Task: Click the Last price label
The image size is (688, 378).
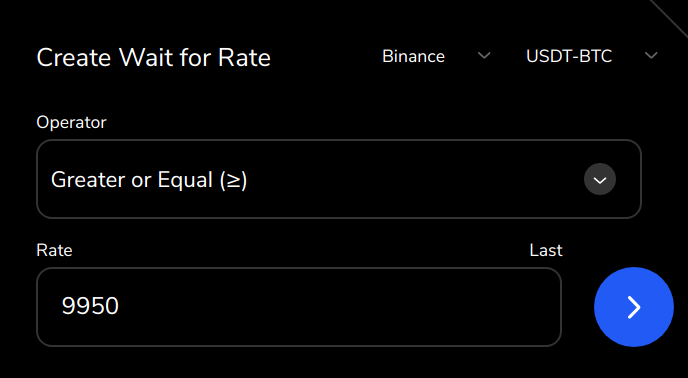Action: pos(545,250)
